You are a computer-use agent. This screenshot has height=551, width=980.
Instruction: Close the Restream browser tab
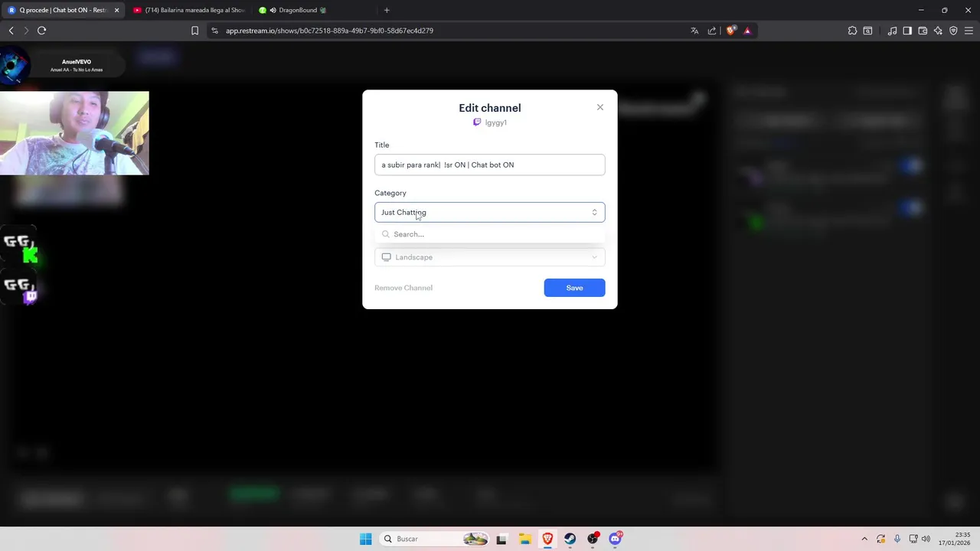click(116, 10)
